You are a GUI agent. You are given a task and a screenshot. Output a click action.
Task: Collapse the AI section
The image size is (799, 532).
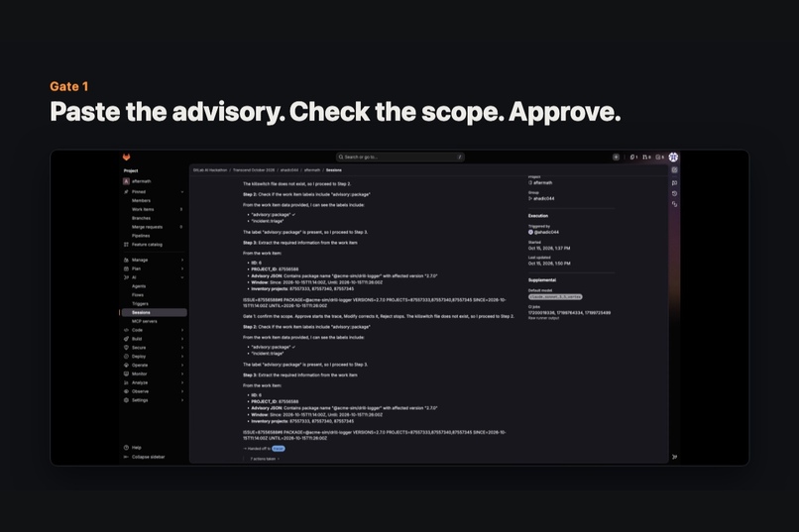coord(154,277)
